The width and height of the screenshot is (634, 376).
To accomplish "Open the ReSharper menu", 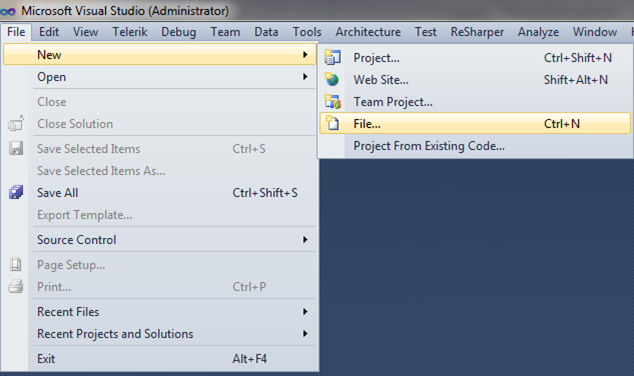I will 477,32.
